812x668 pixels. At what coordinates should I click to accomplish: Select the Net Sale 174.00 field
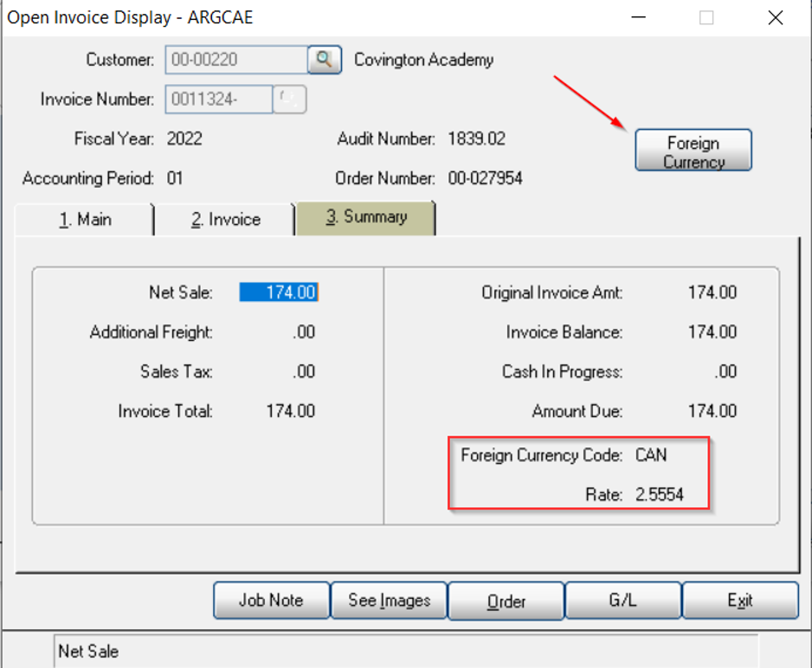pyautogui.click(x=279, y=292)
